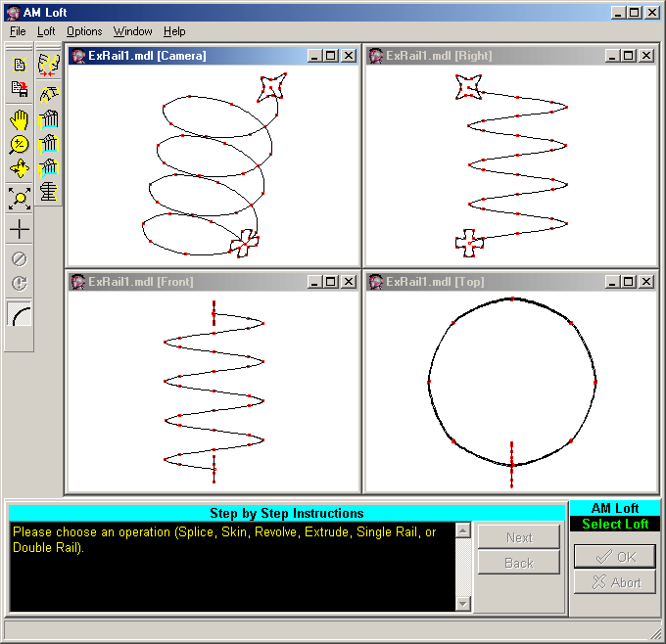Choose the Extrude operation icon
Screen dimensions: 666x644
[49, 144]
